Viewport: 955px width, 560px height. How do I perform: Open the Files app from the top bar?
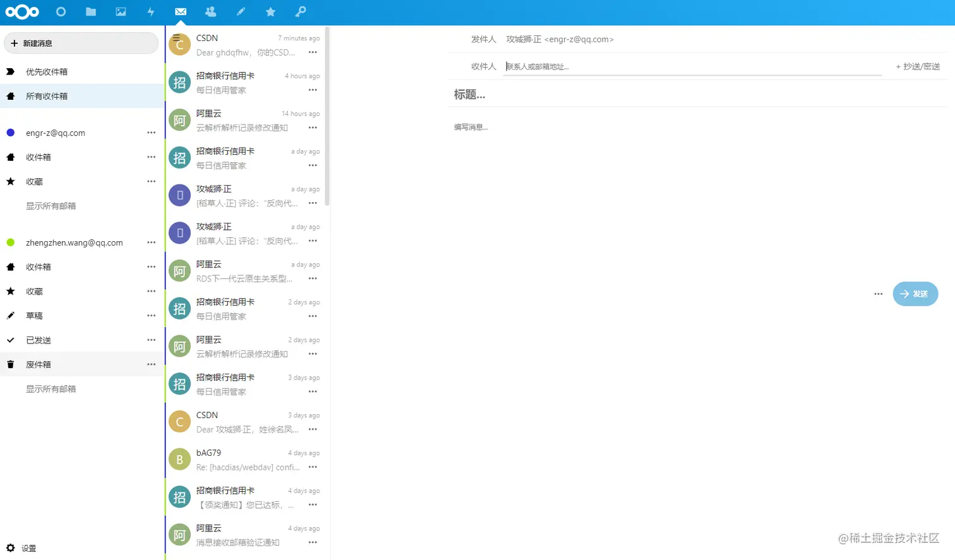point(90,11)
